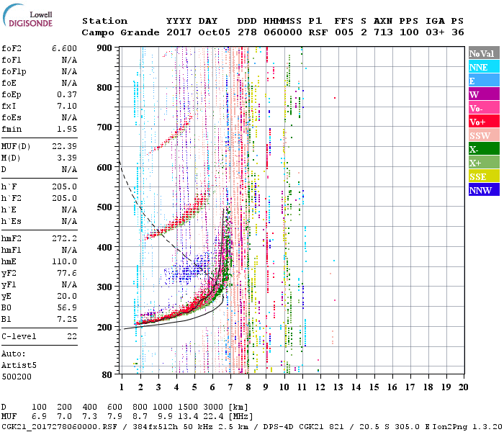Click the MUF(D) value 22.39
The width and height of the screenshot is (504, 432).
[64, 146]
